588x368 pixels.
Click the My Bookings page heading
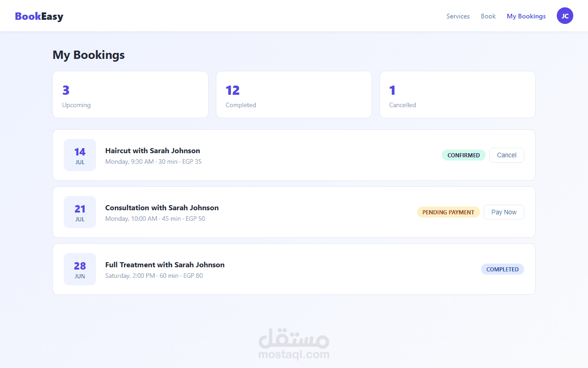tap(89, 55)
